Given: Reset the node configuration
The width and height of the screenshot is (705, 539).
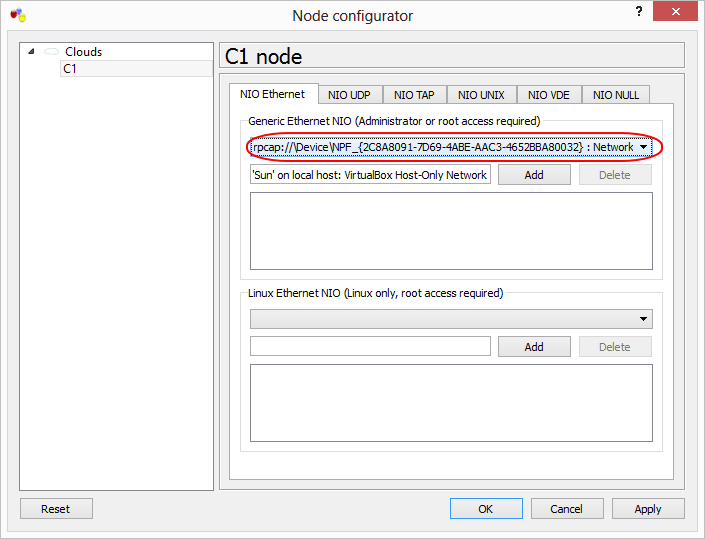Looking at the screenshot, I should click(x=56, y=508).
